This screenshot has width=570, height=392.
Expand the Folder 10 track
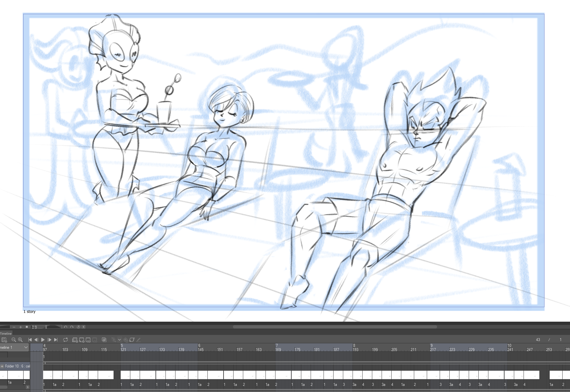2,366
